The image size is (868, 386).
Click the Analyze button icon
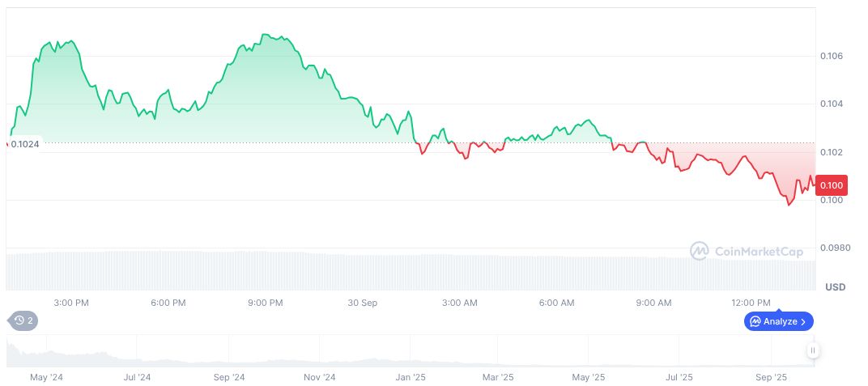coord(755,321)
